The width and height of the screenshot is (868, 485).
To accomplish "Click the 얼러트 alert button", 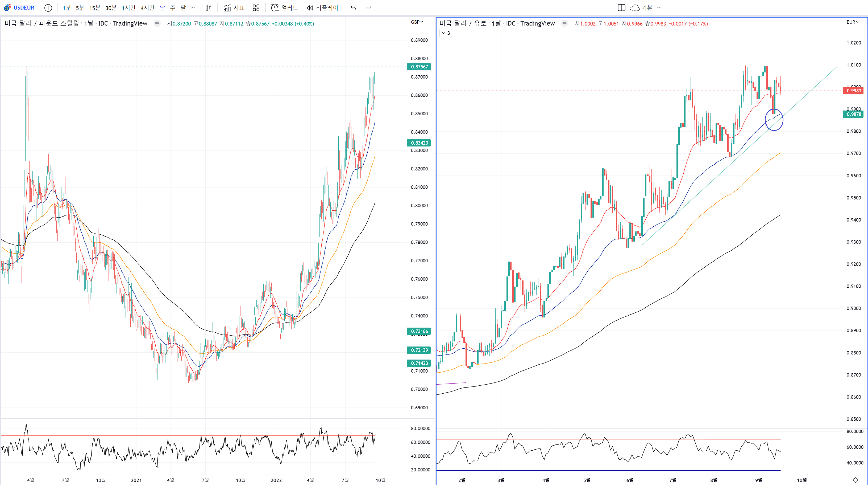I will coord(284,8).
